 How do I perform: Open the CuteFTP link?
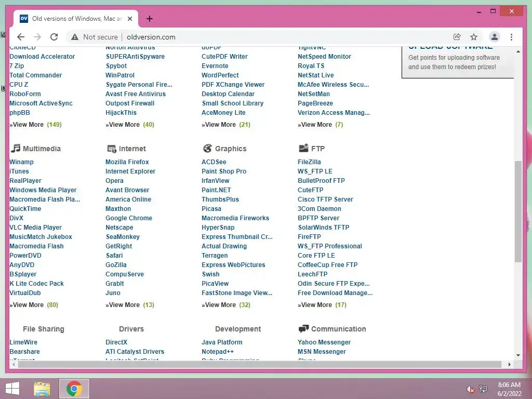311,190
